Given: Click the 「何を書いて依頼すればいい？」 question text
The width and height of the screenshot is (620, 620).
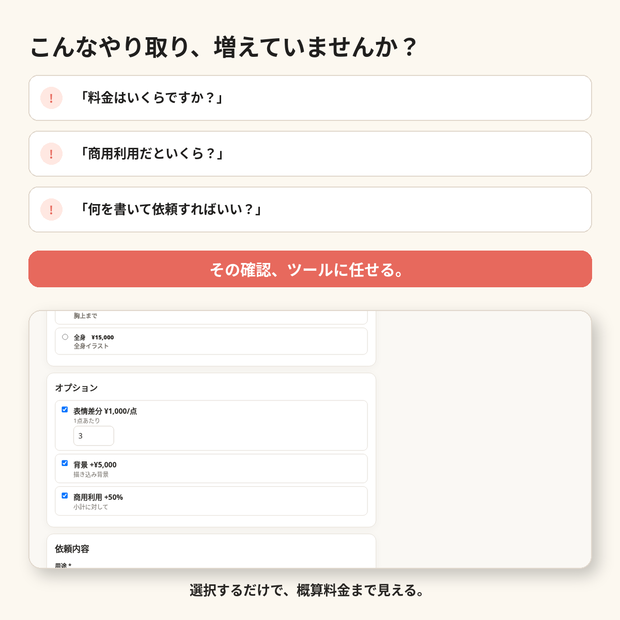Looking at the screenshot, I should click(x=171, y=209).
